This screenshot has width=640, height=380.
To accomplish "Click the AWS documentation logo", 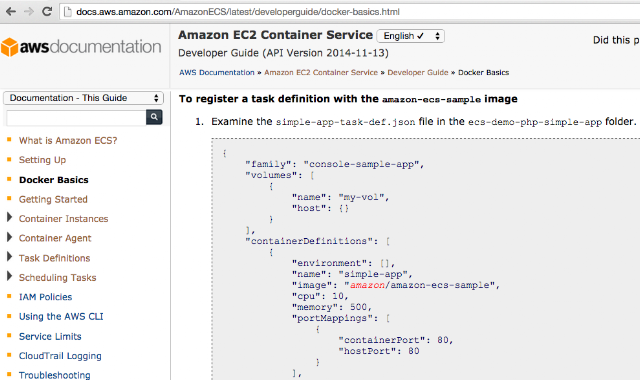I will [81, 47].
